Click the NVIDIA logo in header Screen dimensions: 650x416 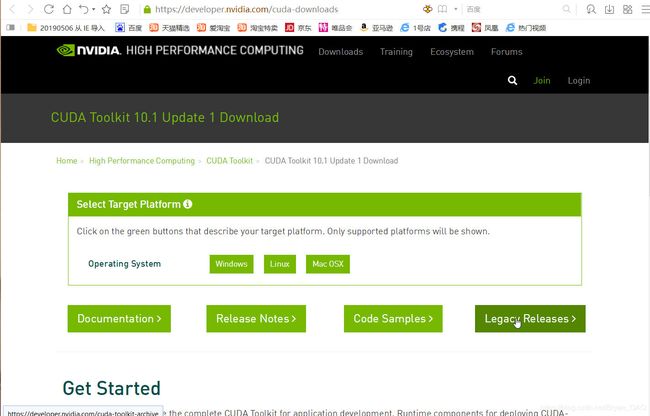[x=89, y=50]
